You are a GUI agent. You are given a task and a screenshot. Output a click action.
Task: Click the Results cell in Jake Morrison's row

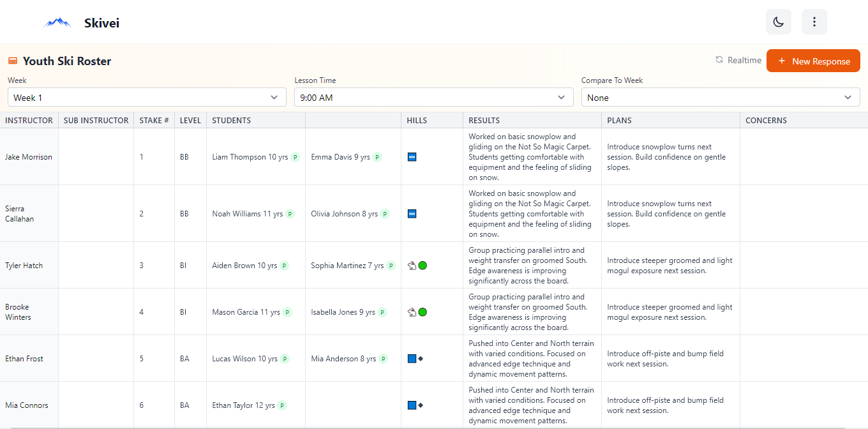click(x=532, y=157)
